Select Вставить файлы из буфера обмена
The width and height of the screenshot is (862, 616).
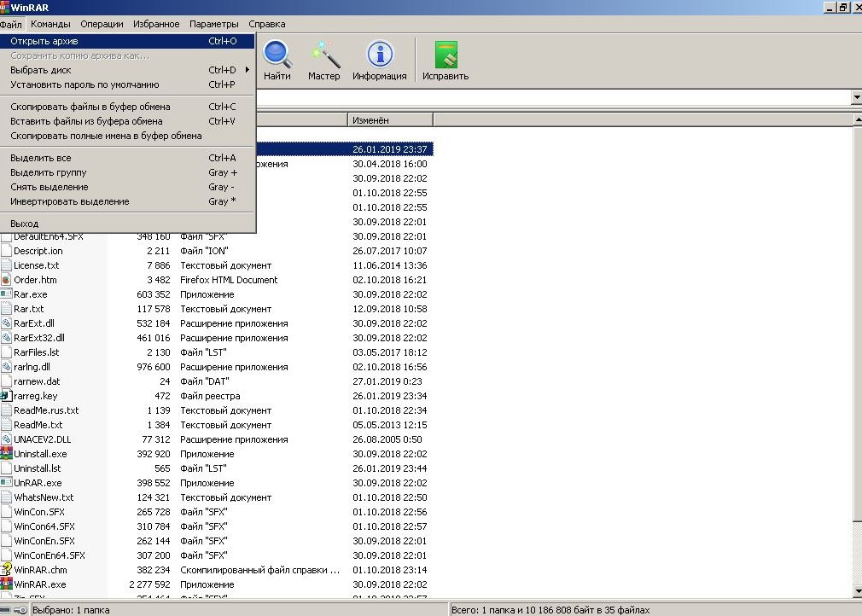pos(127,121)
